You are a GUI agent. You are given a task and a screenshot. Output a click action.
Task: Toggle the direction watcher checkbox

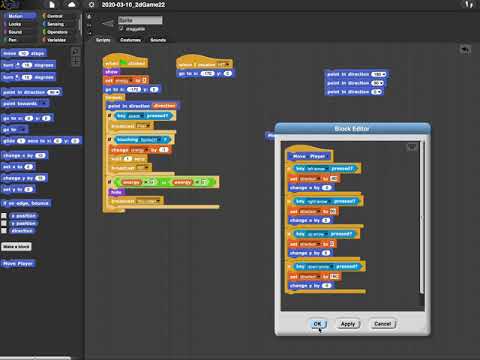pyautogui.click(x=4, y=230)
